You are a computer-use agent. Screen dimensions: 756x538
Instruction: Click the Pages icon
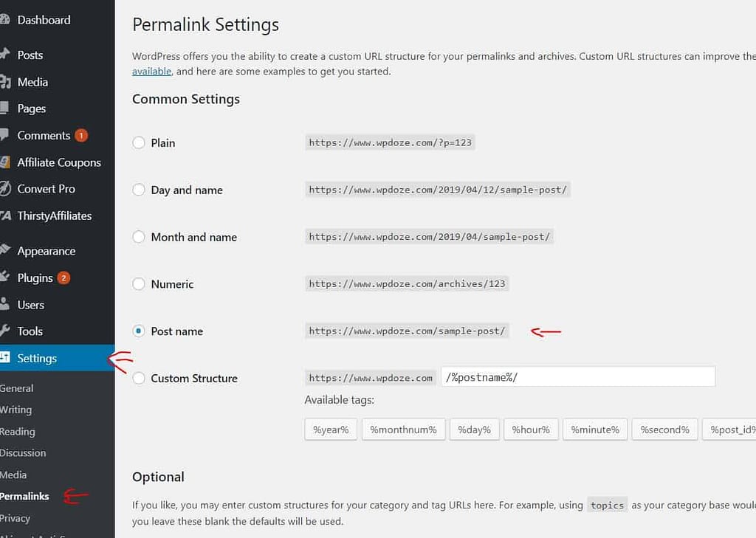coord(4,108)
